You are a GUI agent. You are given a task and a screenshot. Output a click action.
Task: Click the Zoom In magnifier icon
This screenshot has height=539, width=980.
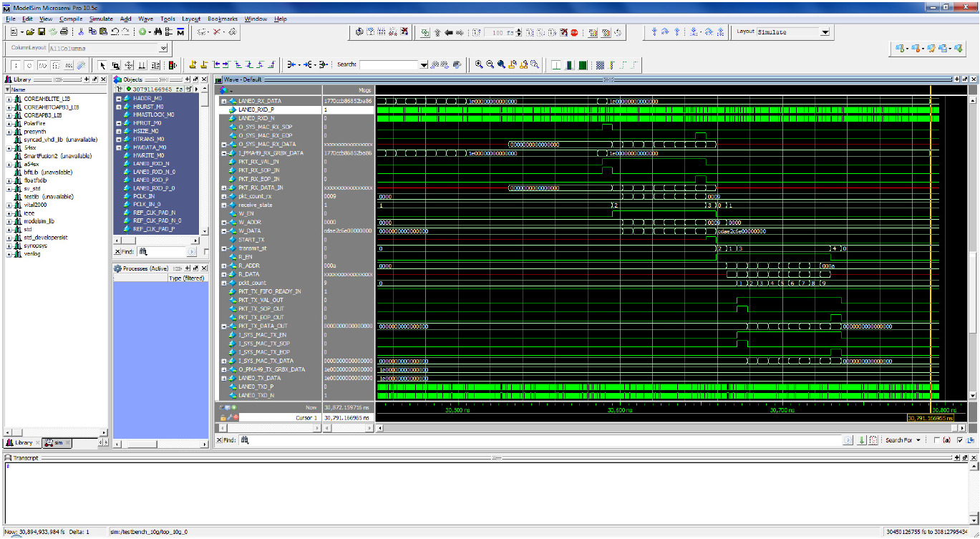[x=477, y=64]
